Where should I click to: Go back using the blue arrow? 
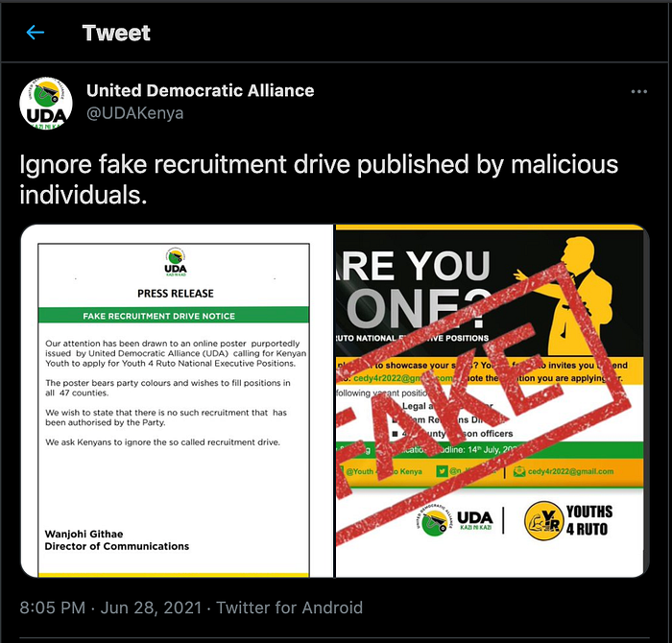pos(36,33)
